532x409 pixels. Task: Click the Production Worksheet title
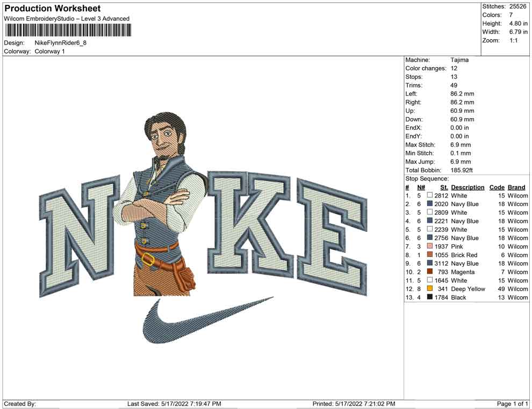52,9
